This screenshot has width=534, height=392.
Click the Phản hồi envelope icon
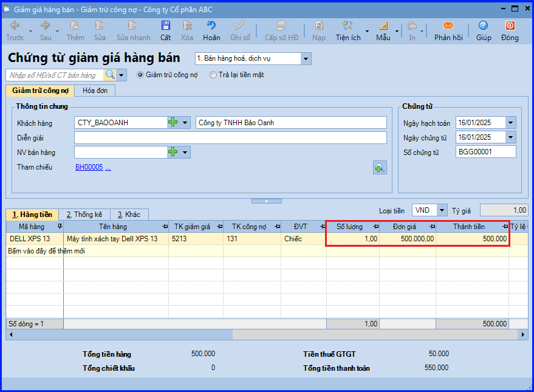(x=448, y=26)
